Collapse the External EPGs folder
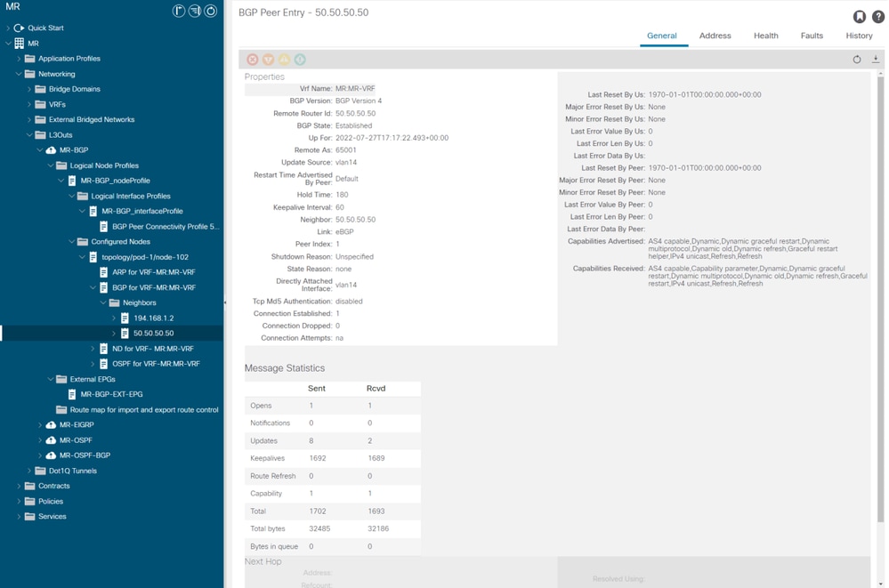The height and width of the screenshot is (588, 889). [x=51, y=379]
